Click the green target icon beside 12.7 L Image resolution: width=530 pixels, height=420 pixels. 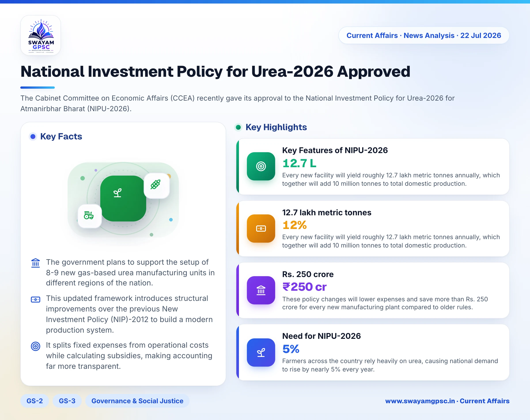pos(261,166)
